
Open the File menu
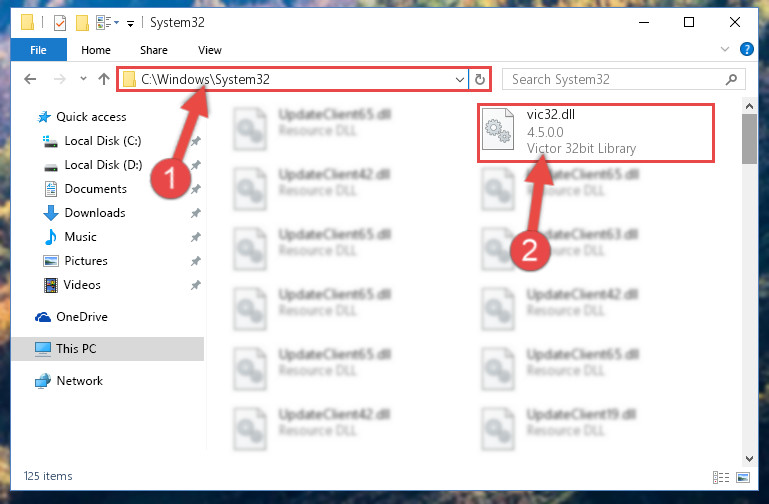[38, 50]
